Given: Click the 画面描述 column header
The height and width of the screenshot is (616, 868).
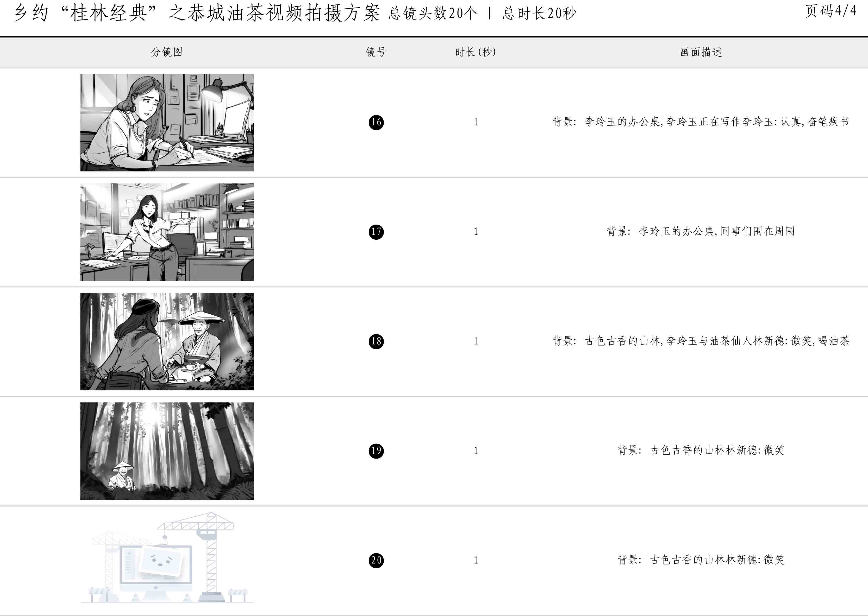Looking at the screenshot, I should tap(701, 52).
